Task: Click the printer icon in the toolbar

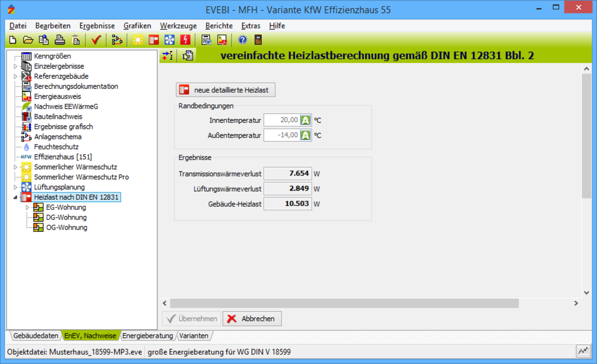Action: coord(60,40)
